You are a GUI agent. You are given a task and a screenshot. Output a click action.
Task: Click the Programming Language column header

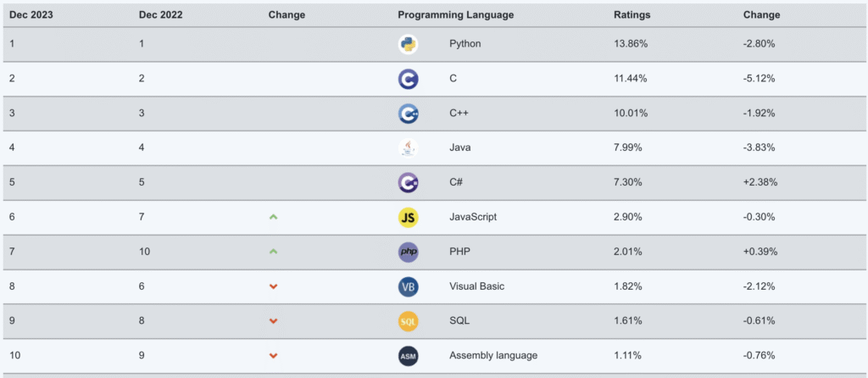point(455,14)
